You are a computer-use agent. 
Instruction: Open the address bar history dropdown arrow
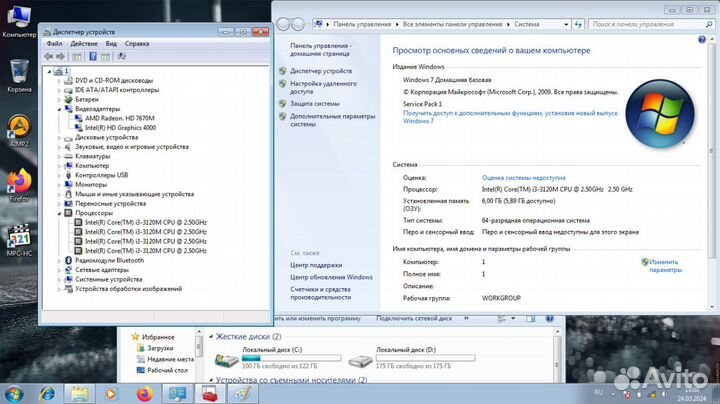click(566, 24)
